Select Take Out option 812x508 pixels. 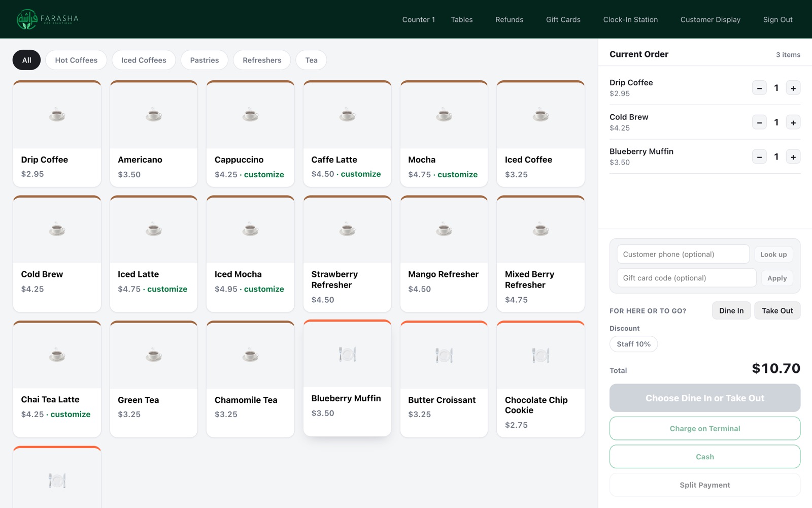coord(777,310)
